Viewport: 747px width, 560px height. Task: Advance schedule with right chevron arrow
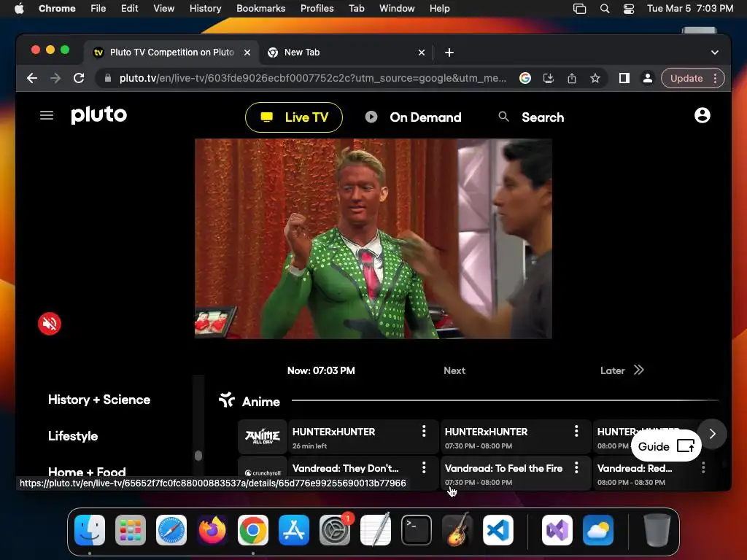pos(712,434)
